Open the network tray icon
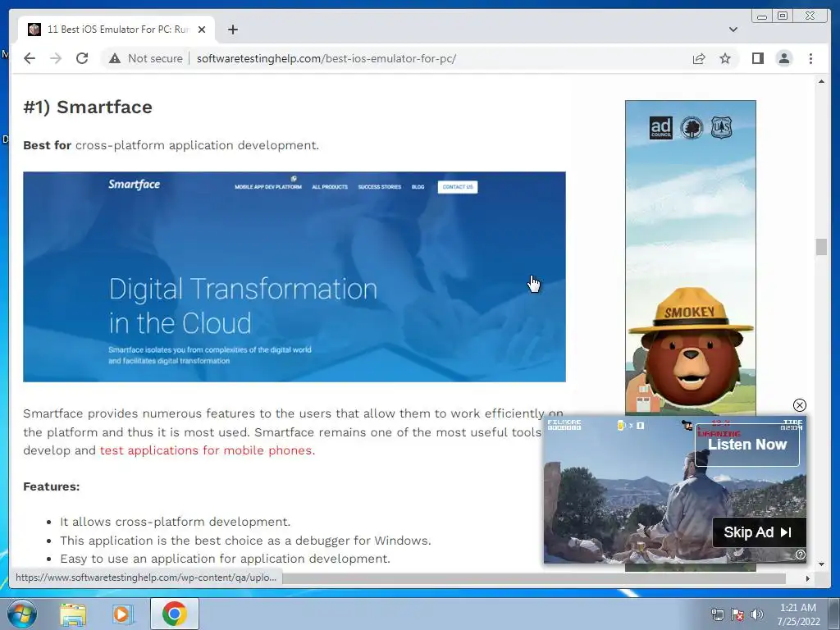Screen dimensions: 840x630 (x=717, y=614)
